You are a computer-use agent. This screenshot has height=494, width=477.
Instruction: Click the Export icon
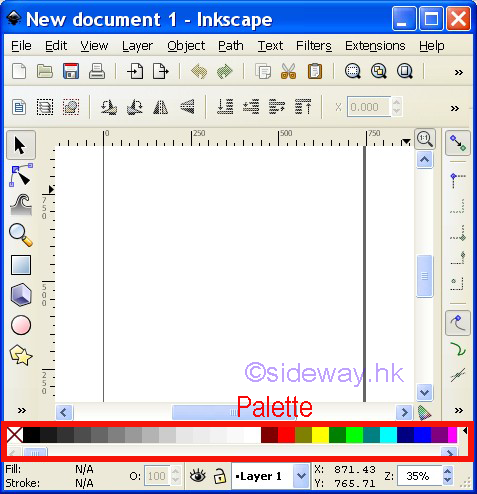point(161,71)
